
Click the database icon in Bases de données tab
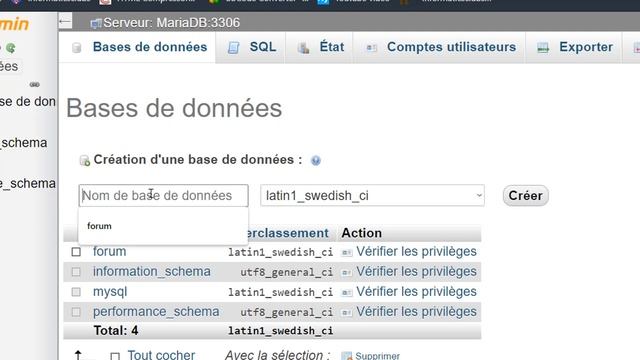click(76, 48)
